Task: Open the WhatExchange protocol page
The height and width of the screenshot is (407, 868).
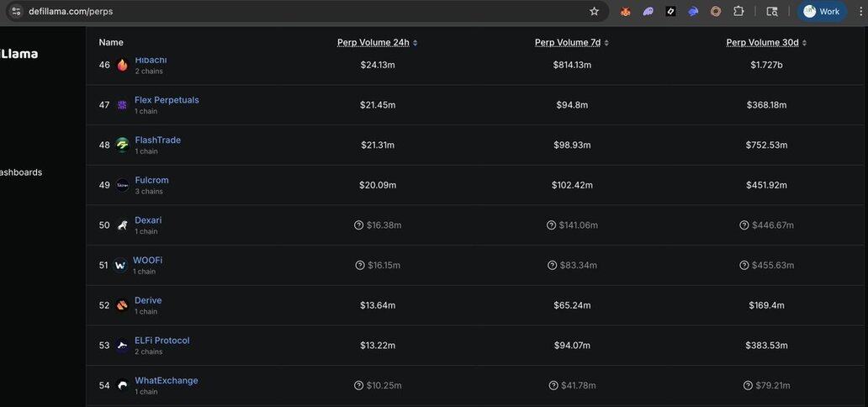Action: (x=166, y=381)
